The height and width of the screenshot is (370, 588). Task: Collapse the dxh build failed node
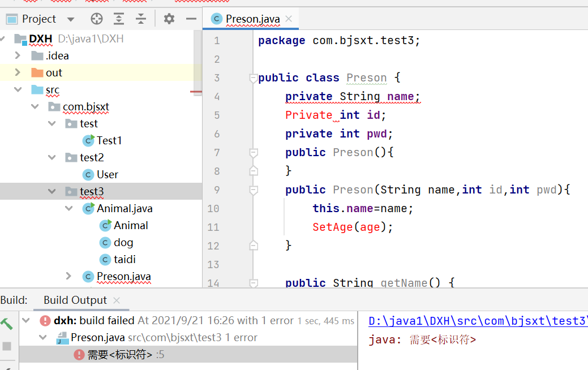point(26,321)
